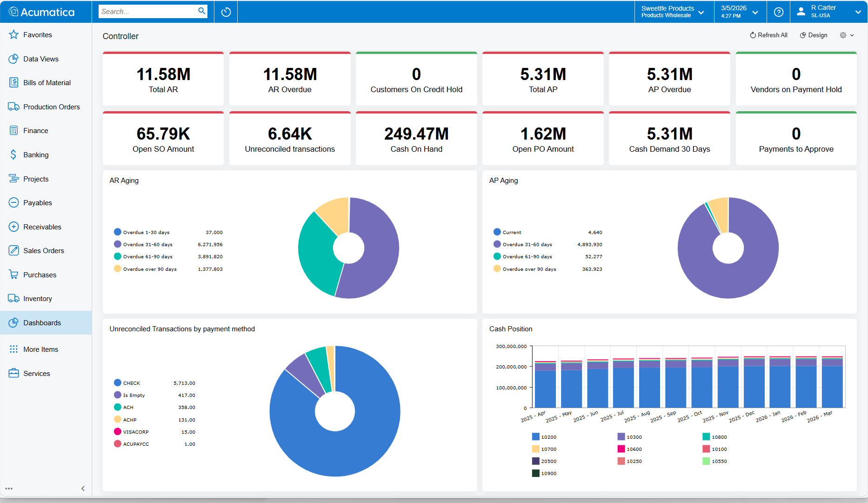Viewport: 868px width, 503px height.
Task: Open Dashboards pie icon
Action: coord(14,323)
